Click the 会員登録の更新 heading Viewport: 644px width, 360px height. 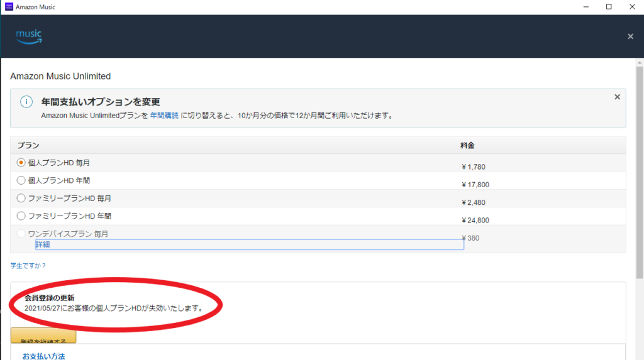tap(49, 298)
